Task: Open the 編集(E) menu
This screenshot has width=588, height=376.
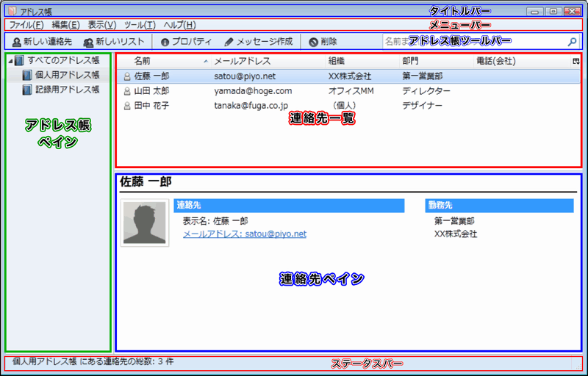Action: pyautogui.click(x=65, y=25)
